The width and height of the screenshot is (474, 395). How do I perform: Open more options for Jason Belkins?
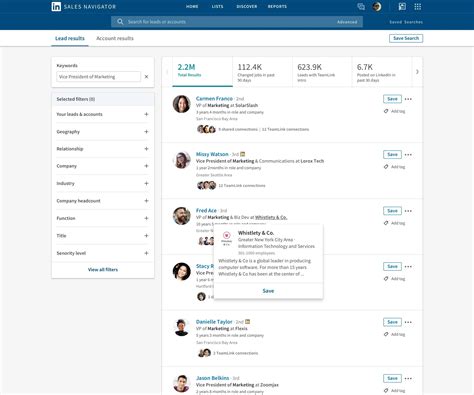point(408,379)
